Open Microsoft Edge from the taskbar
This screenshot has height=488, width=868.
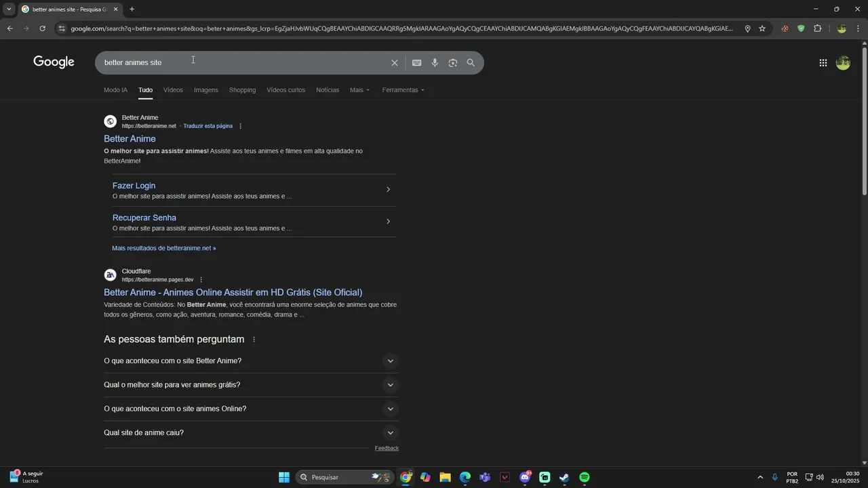[465, 477]
